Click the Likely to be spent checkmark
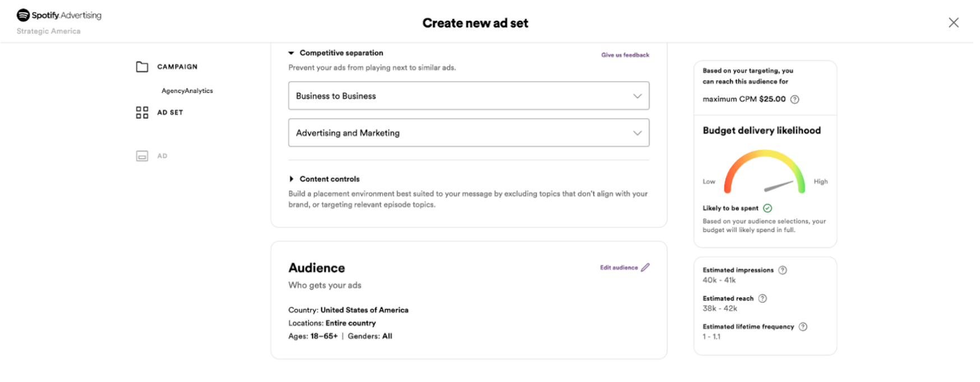This screenshot has width=980, height=382. [768, 208]
